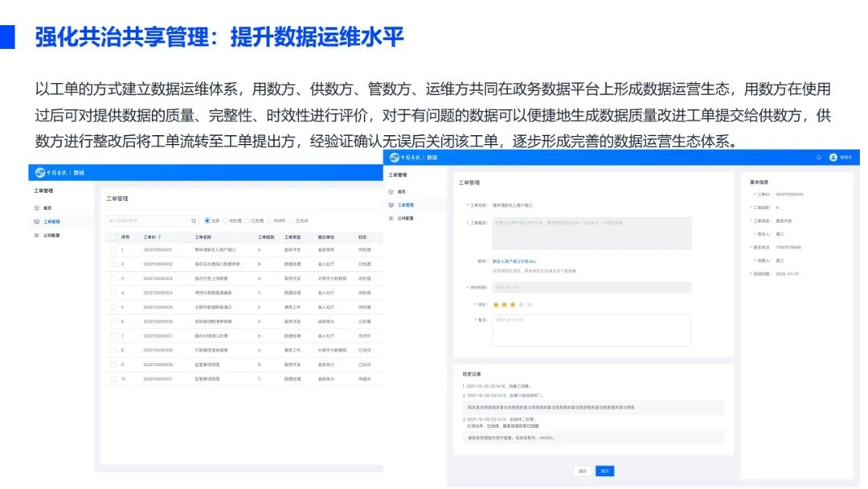This screenshot has height=489, width=868.
Task: Click the blue submit button at bottom
Action: click(x=605, y=471)
